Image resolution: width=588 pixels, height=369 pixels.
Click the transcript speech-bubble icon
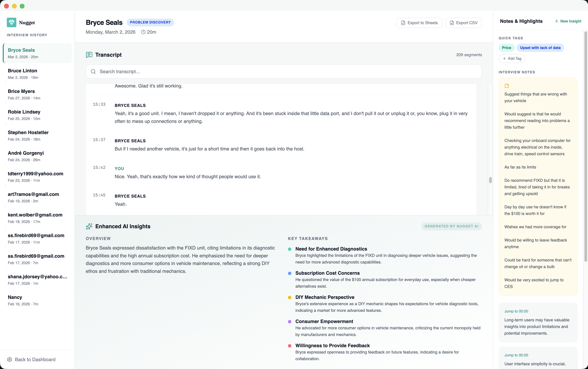point(89,55)
